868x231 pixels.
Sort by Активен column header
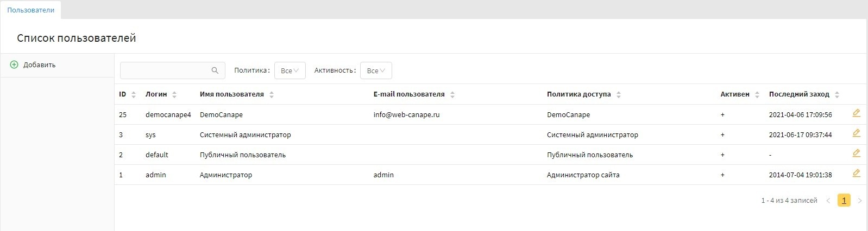pyautogui.click(x=735, y=94)
